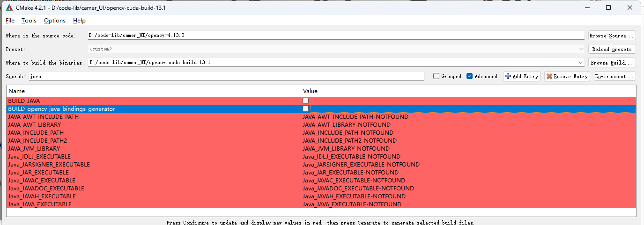Click the JAVA_AWT_LIBRARY-NOTFOUND value
644x225 pixels.
[x=347, y=125]
